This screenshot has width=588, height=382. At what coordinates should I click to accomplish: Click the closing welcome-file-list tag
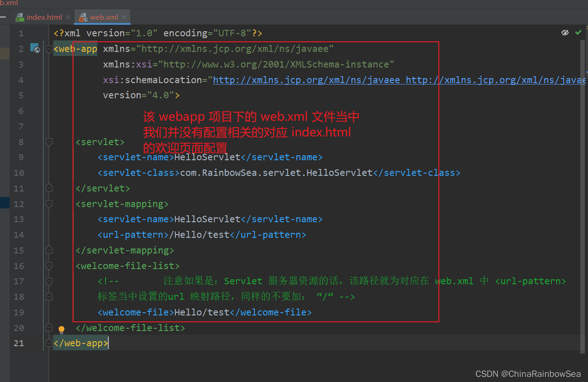click(130, 328)
